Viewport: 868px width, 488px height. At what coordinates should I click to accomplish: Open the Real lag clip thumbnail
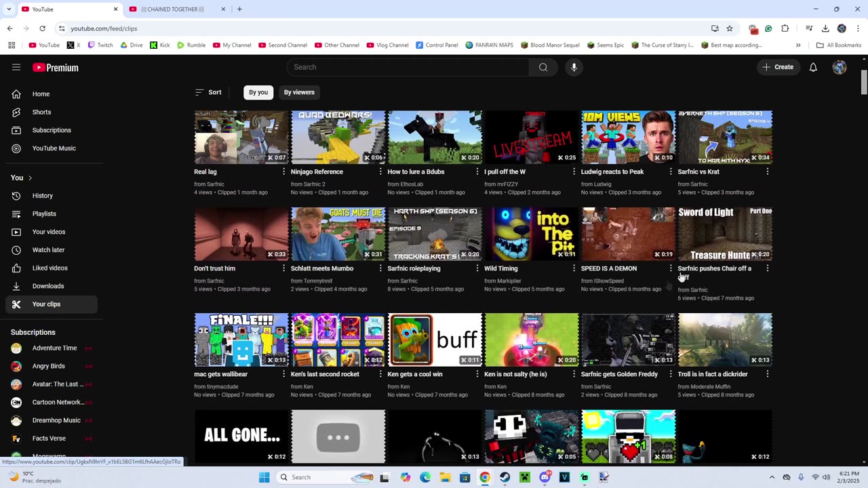[241, 138]
